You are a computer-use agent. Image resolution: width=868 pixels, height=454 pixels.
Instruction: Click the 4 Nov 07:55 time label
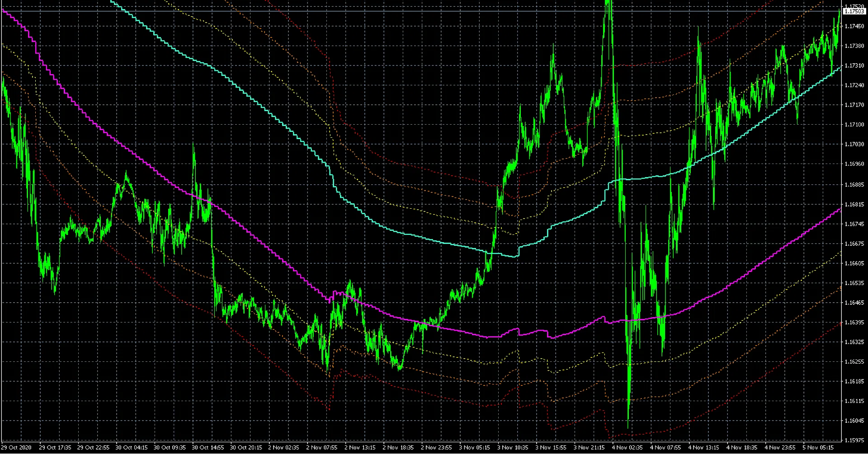(x=665, y=448)
